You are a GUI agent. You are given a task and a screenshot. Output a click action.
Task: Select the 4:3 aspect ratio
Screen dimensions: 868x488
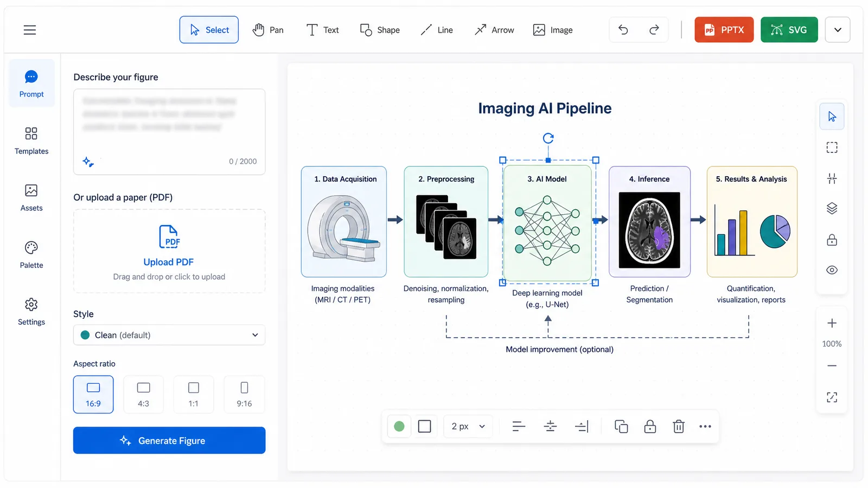tap(143, 394)
